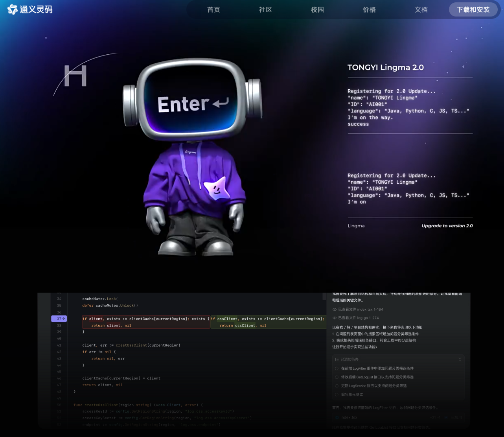Open the 首页 navigation tab
Viewport: 504px width, 437px height.
(213, 10)
